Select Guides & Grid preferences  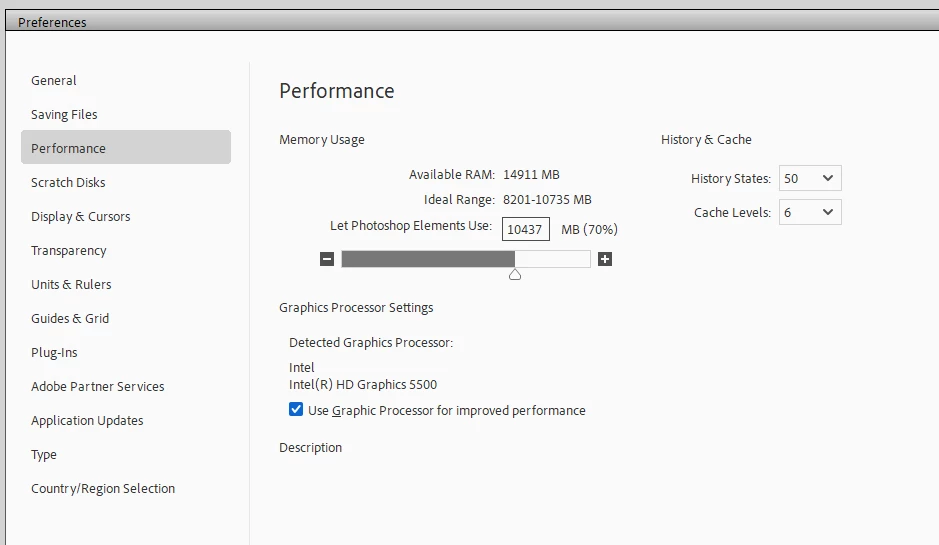click(70, 319)
